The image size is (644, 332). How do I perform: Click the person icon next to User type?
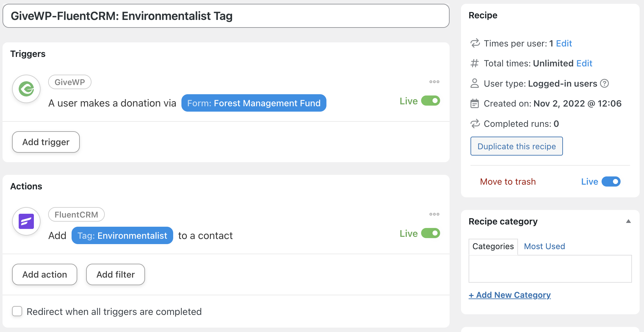click(x=474, y=83)
